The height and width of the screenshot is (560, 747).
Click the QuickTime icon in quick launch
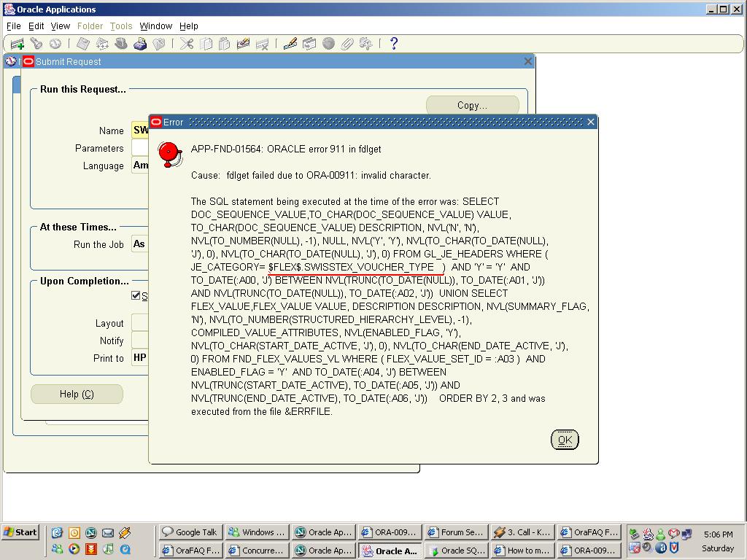click(x=125, y=549)
